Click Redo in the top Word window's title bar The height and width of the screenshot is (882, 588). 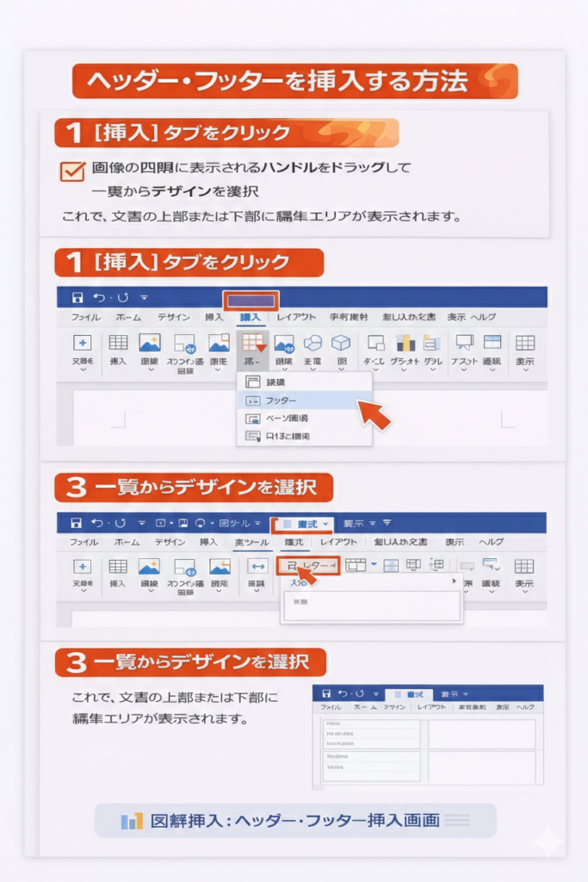(123, 297)
